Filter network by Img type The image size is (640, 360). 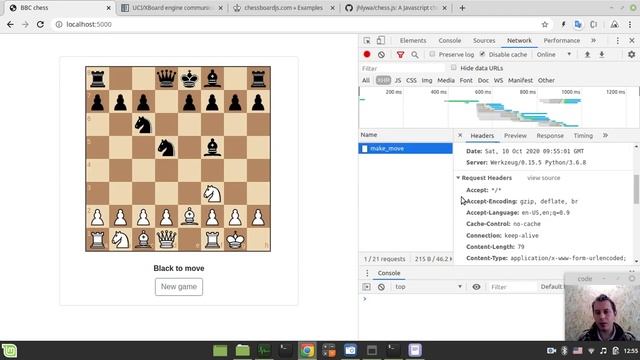(427, 80)
